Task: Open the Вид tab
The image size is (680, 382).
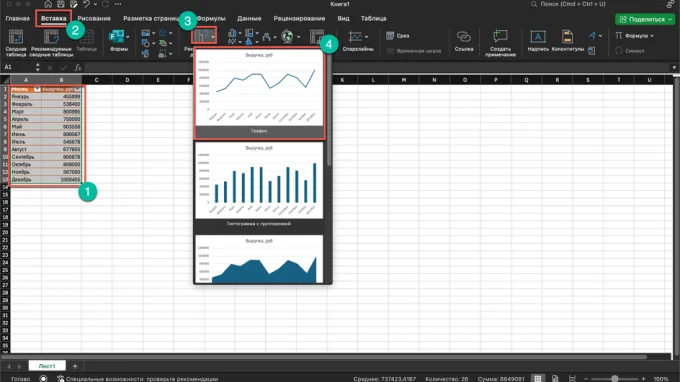Action: 343,19
